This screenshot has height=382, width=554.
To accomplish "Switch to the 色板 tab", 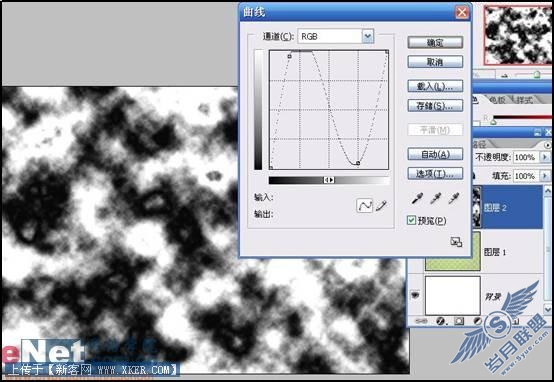I will (x=496, y=100).
